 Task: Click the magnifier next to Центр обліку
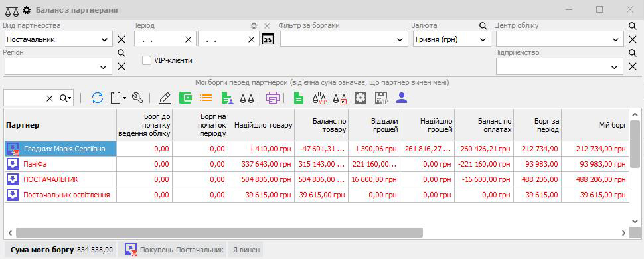[633, 25]
